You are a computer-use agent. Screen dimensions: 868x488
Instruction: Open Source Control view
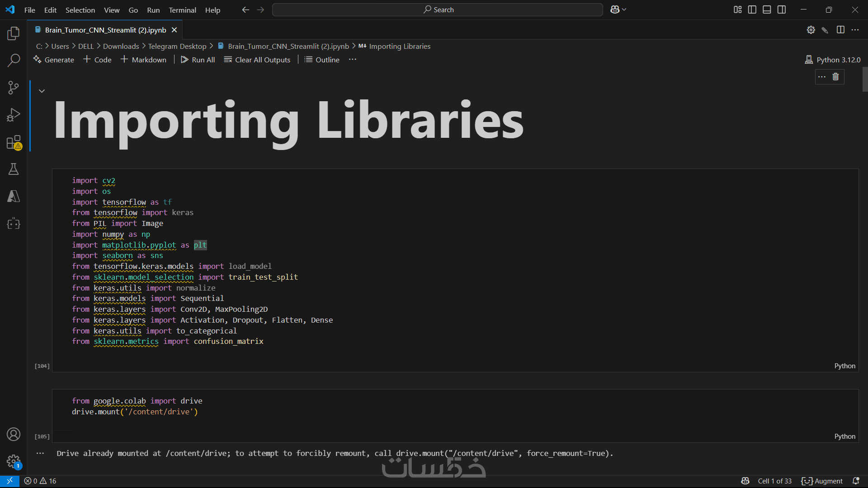pos(14,88)
